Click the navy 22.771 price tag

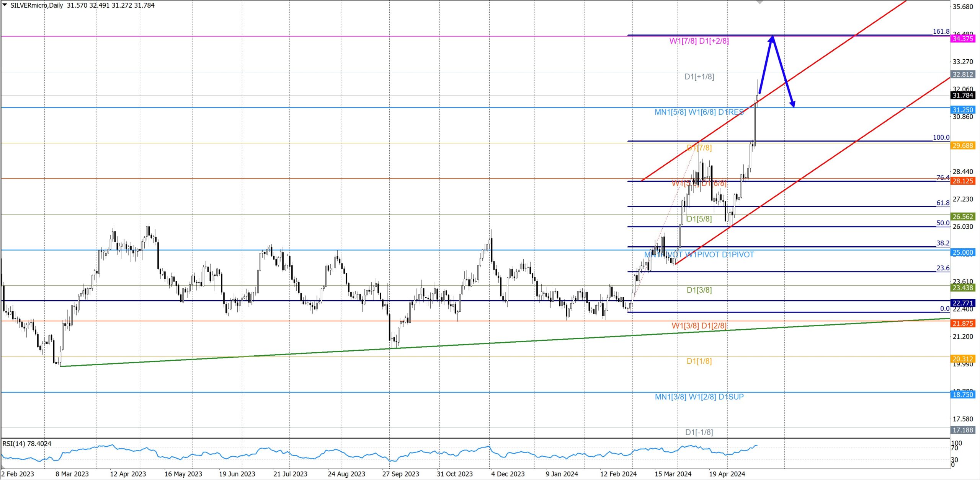tap(962, 303)
